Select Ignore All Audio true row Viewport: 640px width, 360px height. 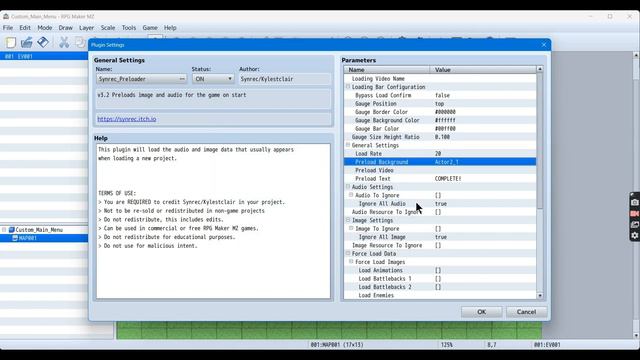440,204
